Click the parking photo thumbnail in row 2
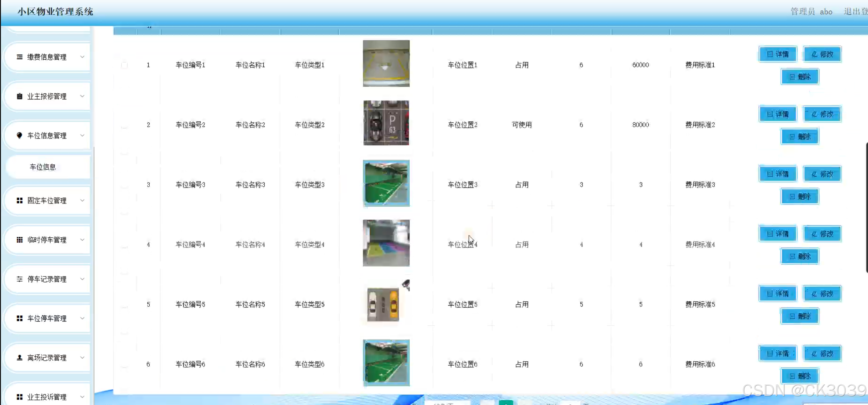 coord(386,123)
